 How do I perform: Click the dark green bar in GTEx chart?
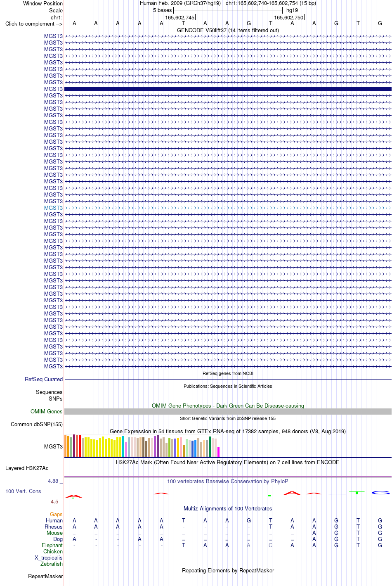[x=210, y=446]
